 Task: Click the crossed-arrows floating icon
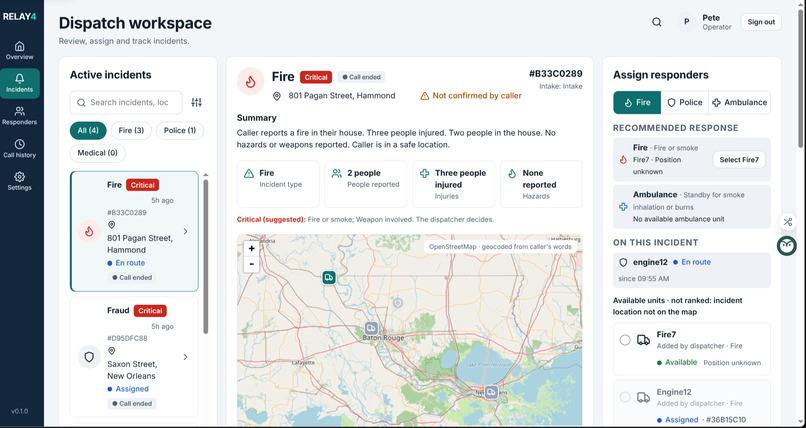click(787, 222)
